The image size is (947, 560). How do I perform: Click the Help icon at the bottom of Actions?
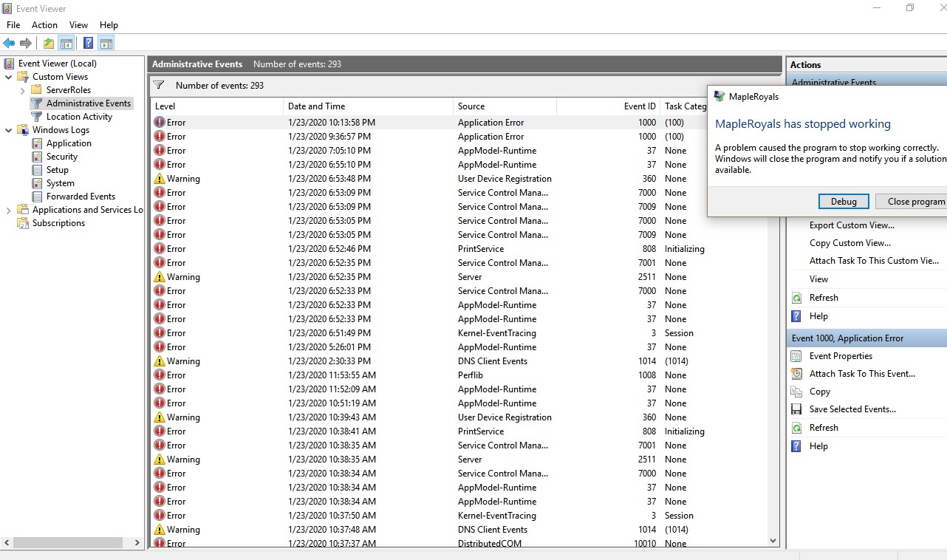pos(796,446)
